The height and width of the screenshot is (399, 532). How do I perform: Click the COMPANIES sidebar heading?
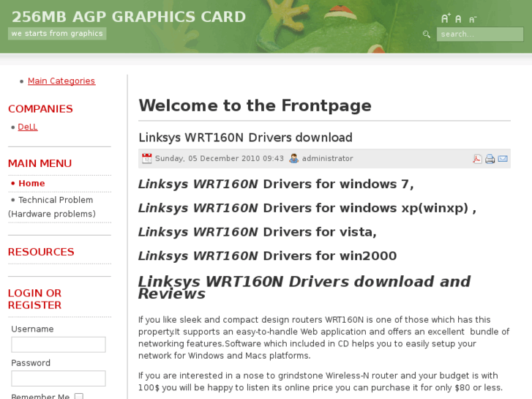pos(40,108)
